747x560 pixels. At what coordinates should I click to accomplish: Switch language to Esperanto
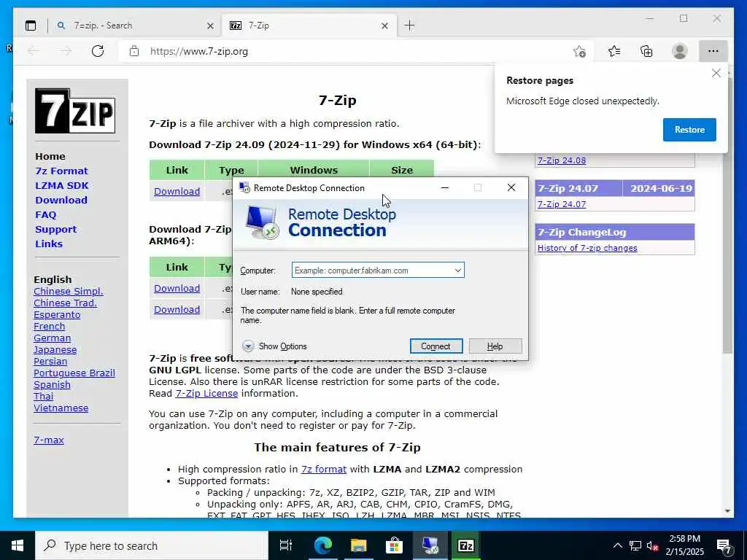coord(57,315)
